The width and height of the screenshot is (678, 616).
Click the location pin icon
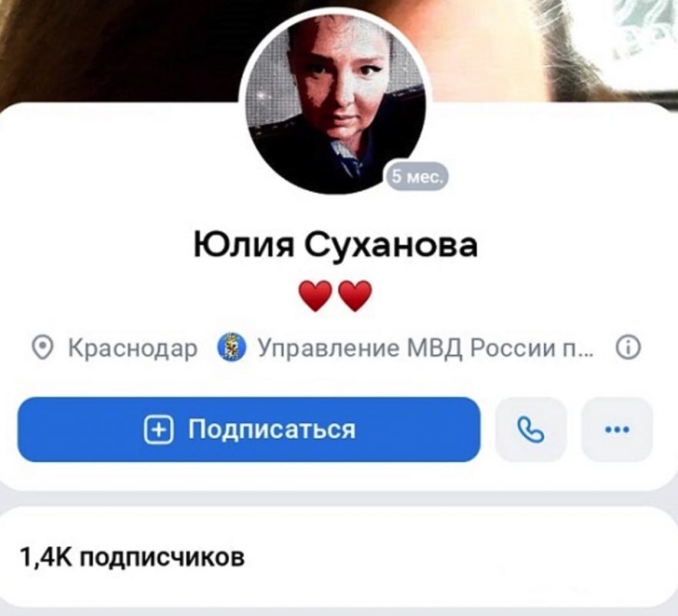pos(43,348)
